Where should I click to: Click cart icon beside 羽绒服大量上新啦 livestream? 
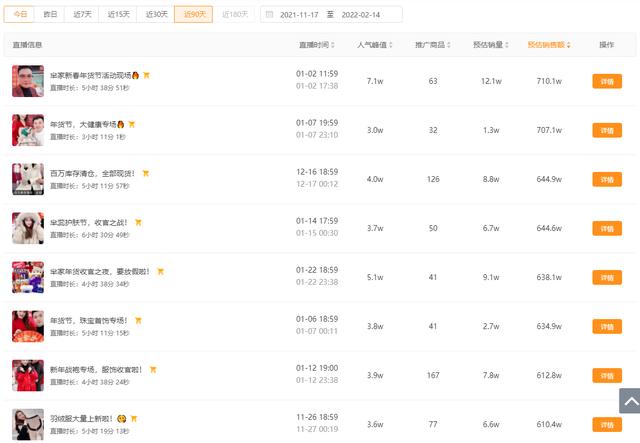coord(133,418)
